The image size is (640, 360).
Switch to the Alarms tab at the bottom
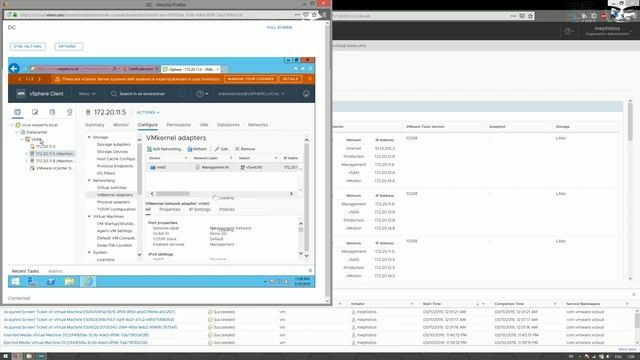click(x=56, y=271)
